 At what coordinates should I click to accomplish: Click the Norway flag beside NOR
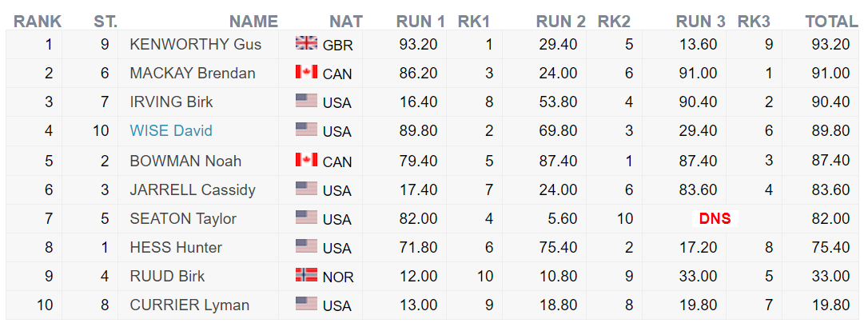pyautogui.click(x=306, y=274)
